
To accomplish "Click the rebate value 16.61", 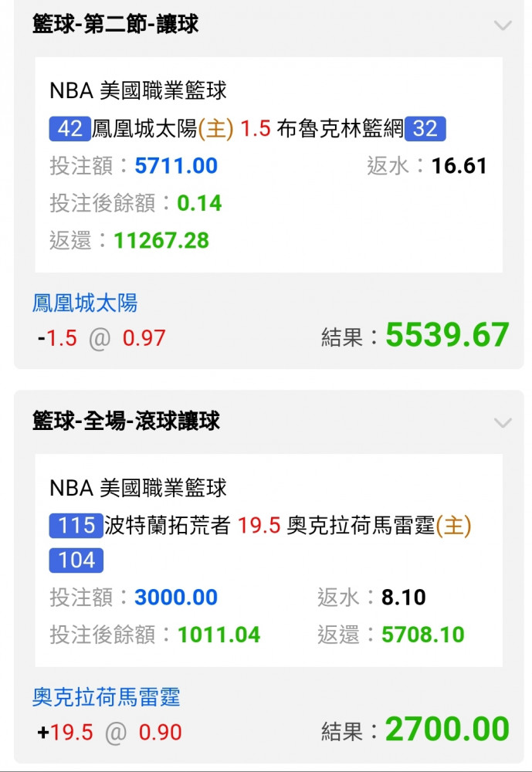I will 459,165.
